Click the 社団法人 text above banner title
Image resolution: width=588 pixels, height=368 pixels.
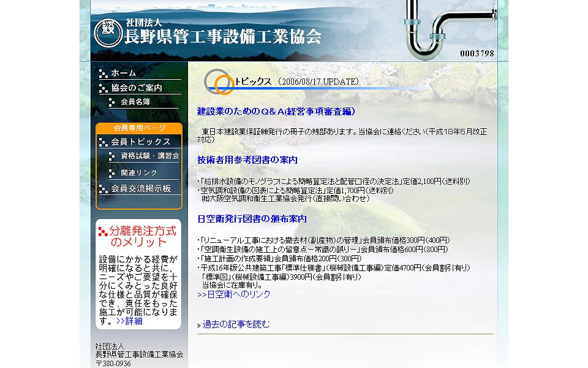click(x=143, y=23)
